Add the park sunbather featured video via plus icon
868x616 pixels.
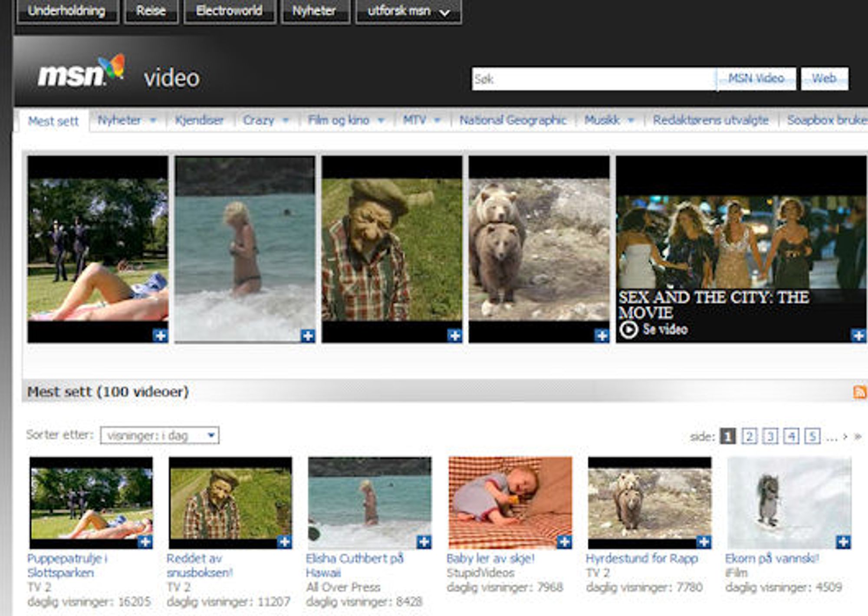click(160, 336)
